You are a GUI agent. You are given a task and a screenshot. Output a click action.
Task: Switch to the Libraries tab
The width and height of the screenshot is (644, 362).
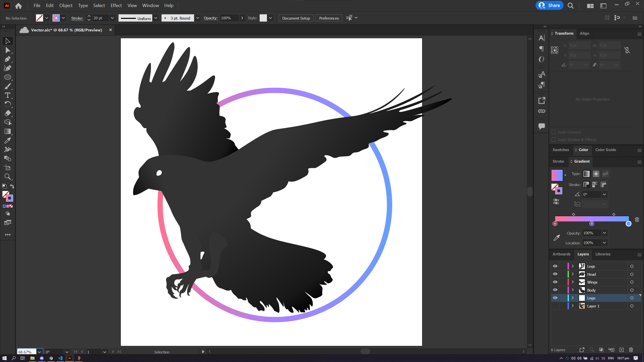[603, 254]
